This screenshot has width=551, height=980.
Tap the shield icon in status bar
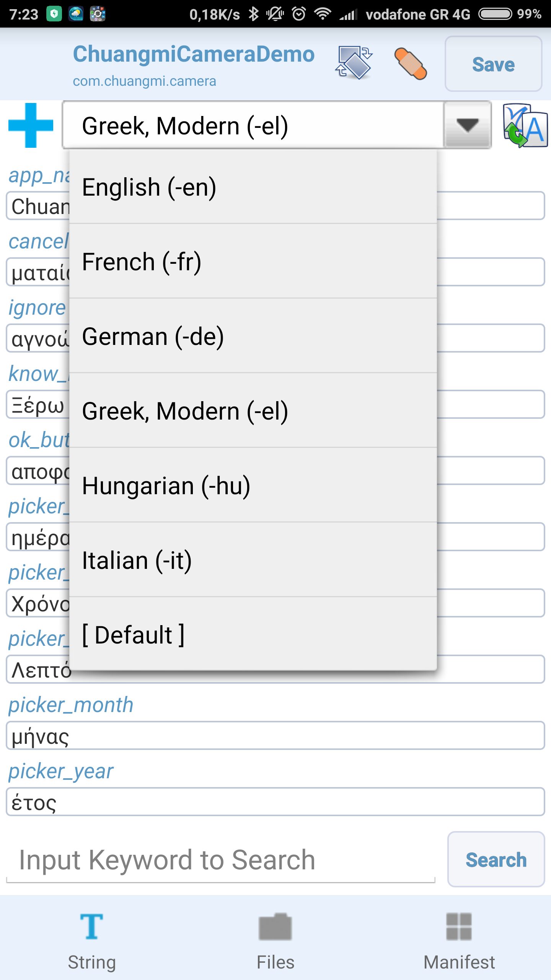[x=54, y=14]
